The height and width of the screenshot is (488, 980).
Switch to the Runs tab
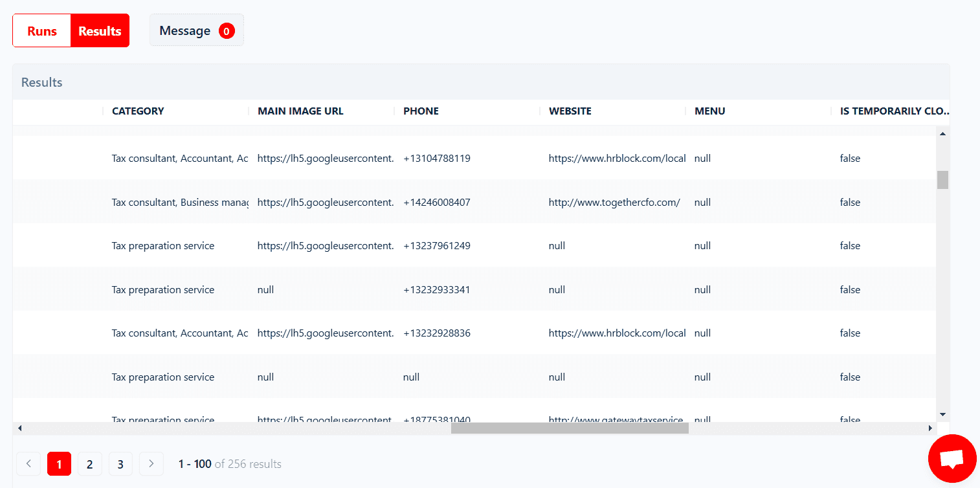tap(42, 30)
